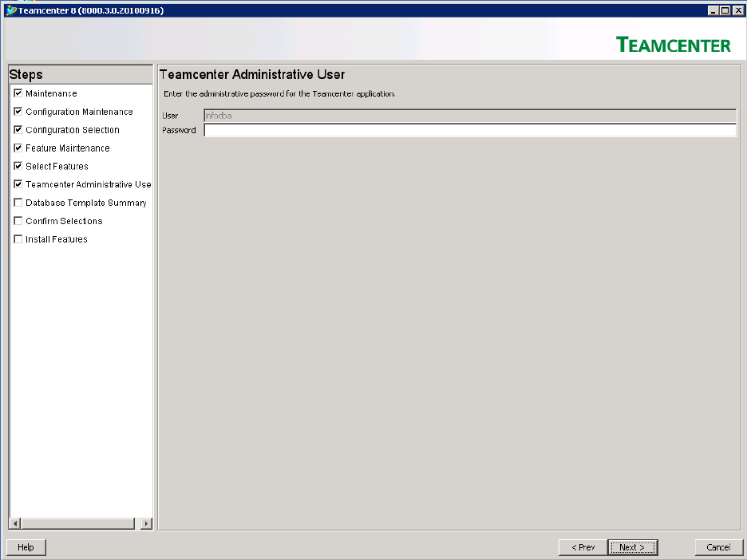Image resolution: width=747 pixels, height=560 pixels.
Task: Toggle the Maintenance step checkbox
Action: (18, 93)
